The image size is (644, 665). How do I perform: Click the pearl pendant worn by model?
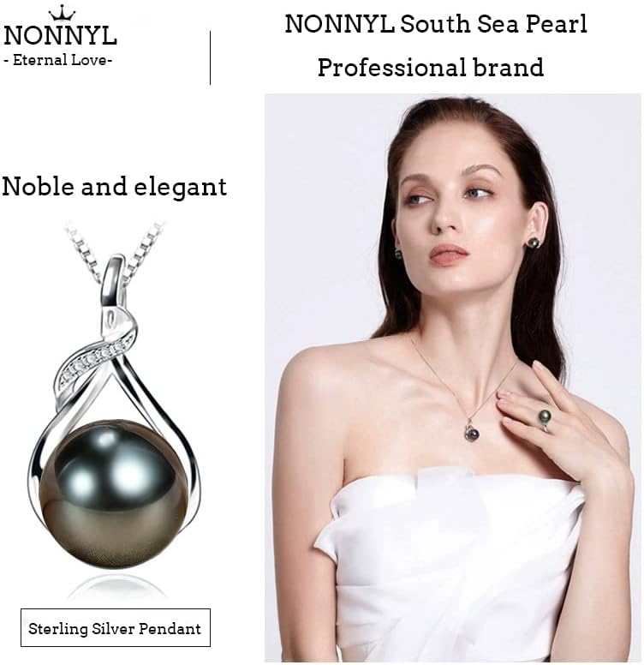[x=472, y=431]
